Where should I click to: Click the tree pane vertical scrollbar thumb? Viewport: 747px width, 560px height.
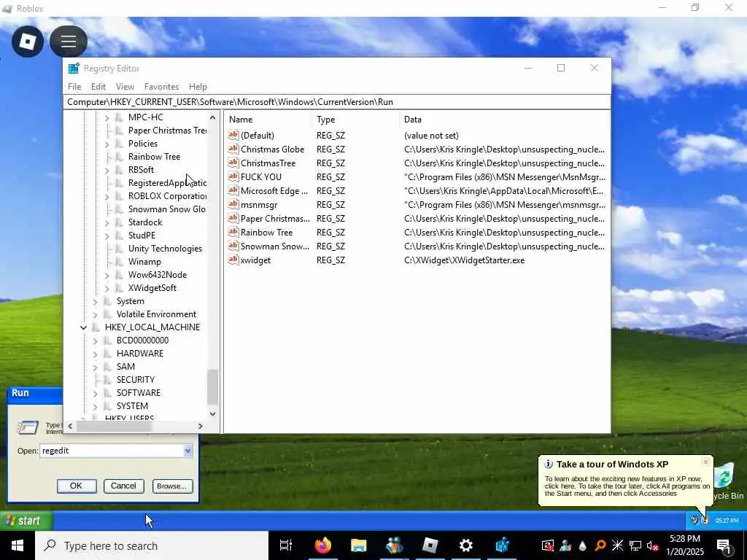pos(212,386)
